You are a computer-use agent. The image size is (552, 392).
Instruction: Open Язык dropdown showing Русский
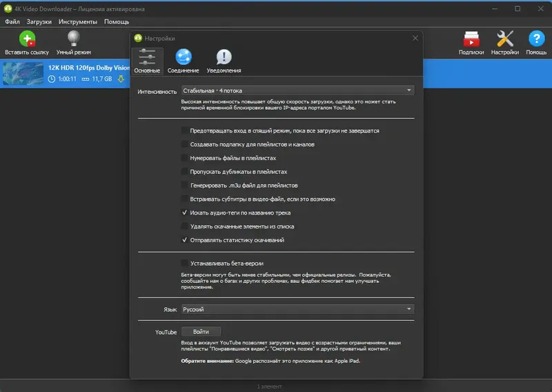coord(298,309)
